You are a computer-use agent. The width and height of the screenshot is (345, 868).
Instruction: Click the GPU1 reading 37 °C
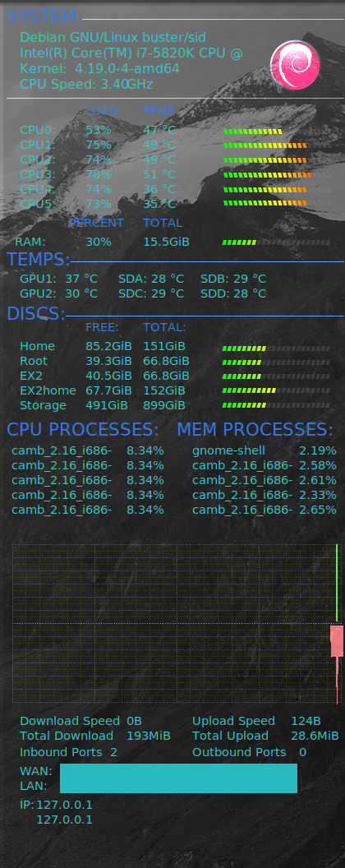click(81, 279)
